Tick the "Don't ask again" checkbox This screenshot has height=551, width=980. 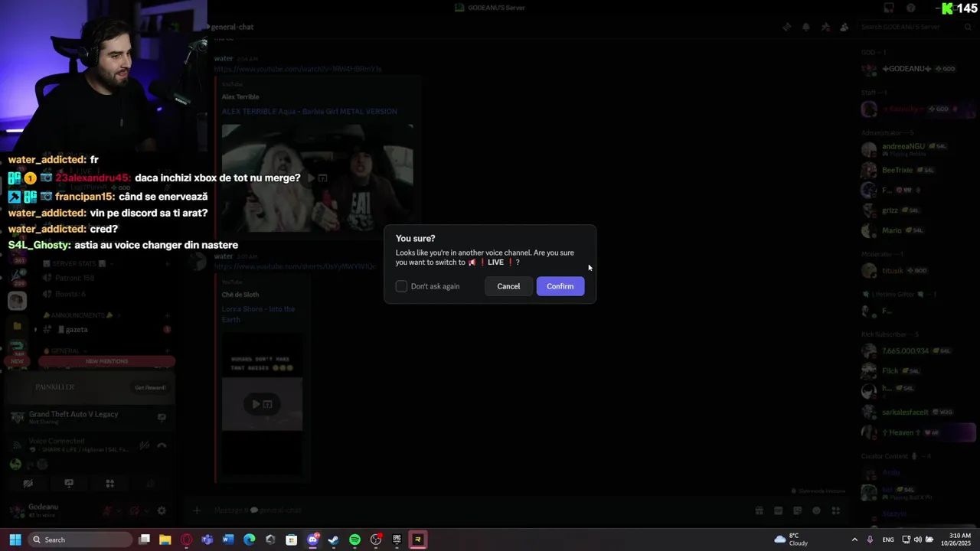click(401, 286)
